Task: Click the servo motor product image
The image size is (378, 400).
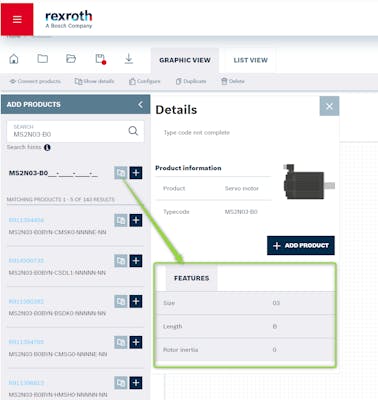Action: 309,181
